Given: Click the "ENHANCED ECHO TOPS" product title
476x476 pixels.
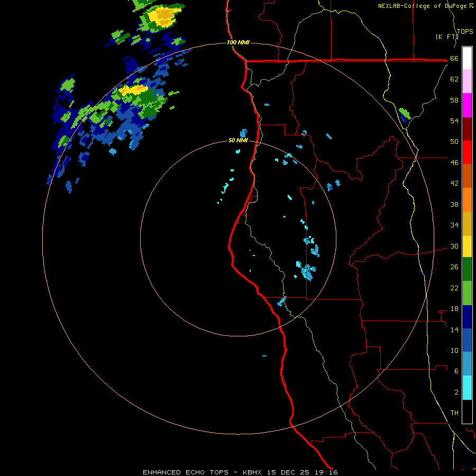Looking at the screenshot, I should tap(186, 472).
